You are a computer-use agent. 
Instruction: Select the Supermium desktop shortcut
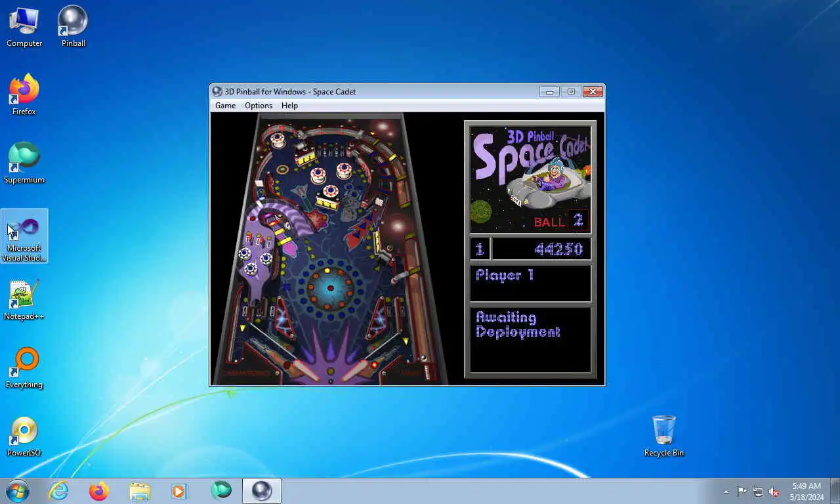point(24,163)
